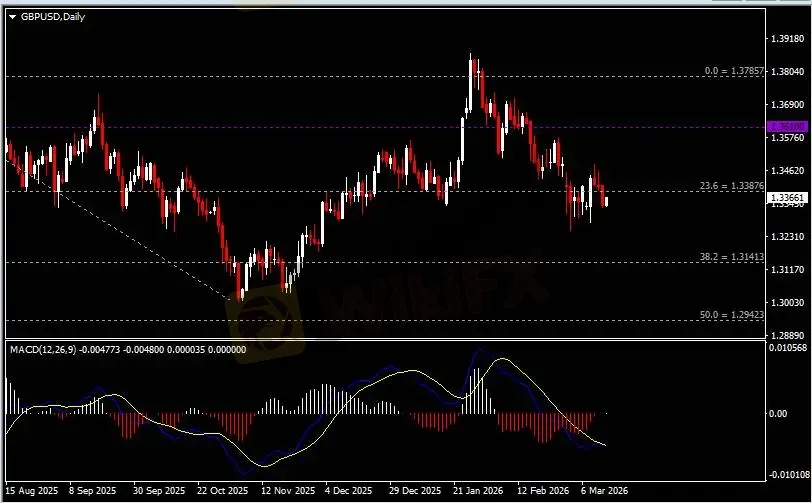
Task: Open the GBPUSD,Daily chart dropdown arrow
Action: pos(11,16)
